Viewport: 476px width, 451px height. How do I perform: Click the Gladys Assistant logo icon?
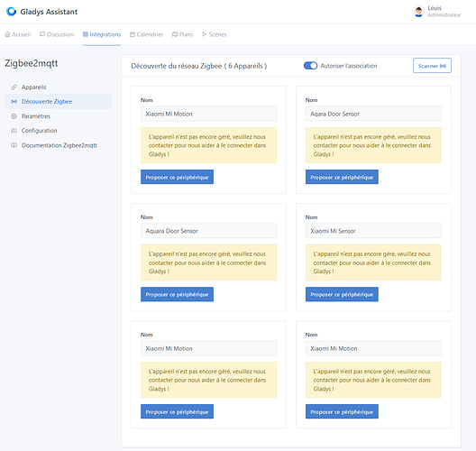[x=11, y=12]
